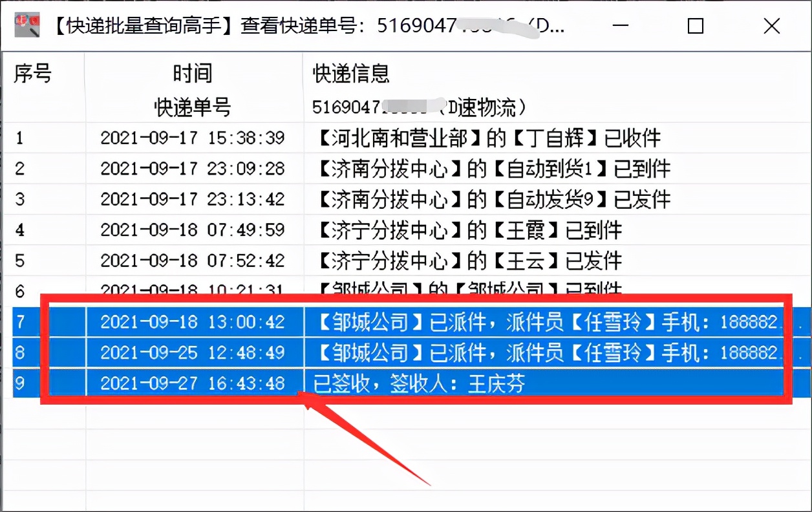Click the 时间 column header
812x512 pixels.
(x=193, y=74)
